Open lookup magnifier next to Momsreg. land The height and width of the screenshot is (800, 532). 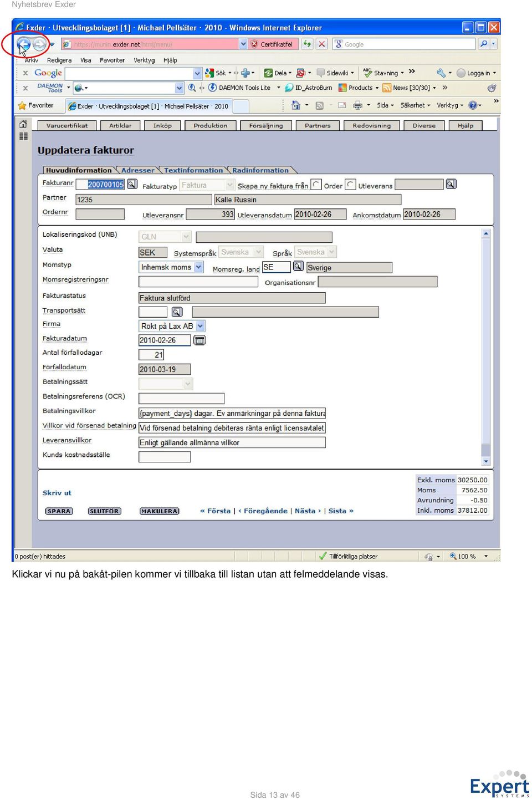click(298, 267)
